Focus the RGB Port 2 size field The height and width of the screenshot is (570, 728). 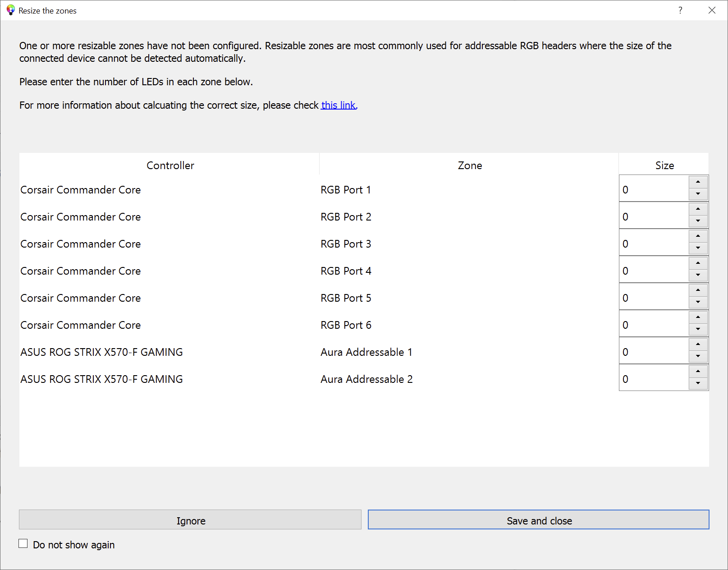click(654, 216)
